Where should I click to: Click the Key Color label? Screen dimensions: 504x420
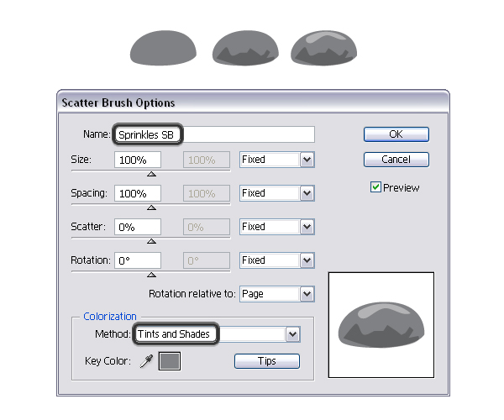108,361
